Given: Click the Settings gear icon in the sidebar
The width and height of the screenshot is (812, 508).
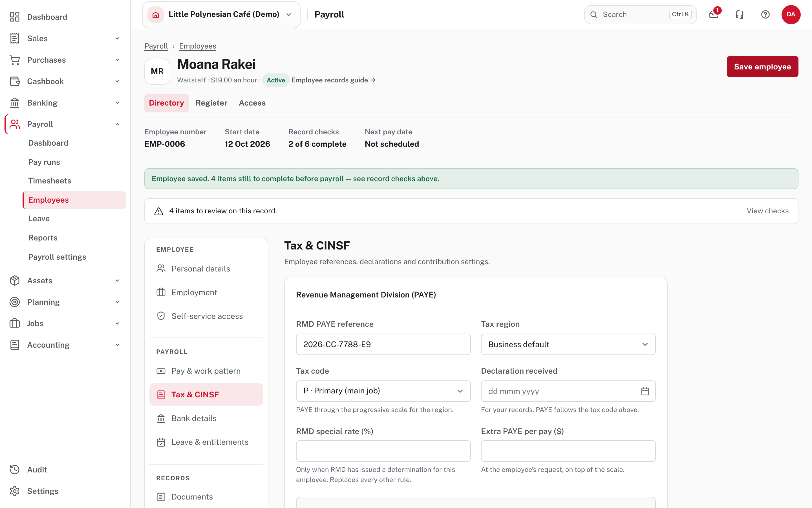Looking at the screenshot, I should click(15, 491).
